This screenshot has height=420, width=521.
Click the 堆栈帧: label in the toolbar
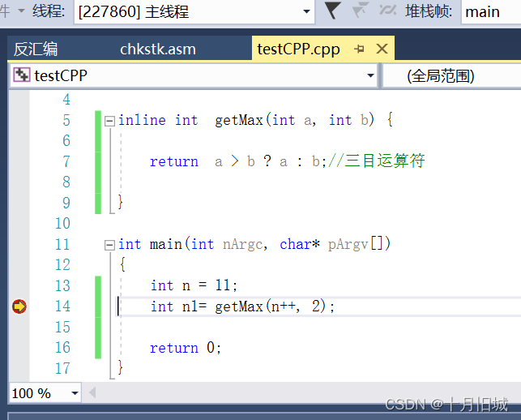point(429,11)
